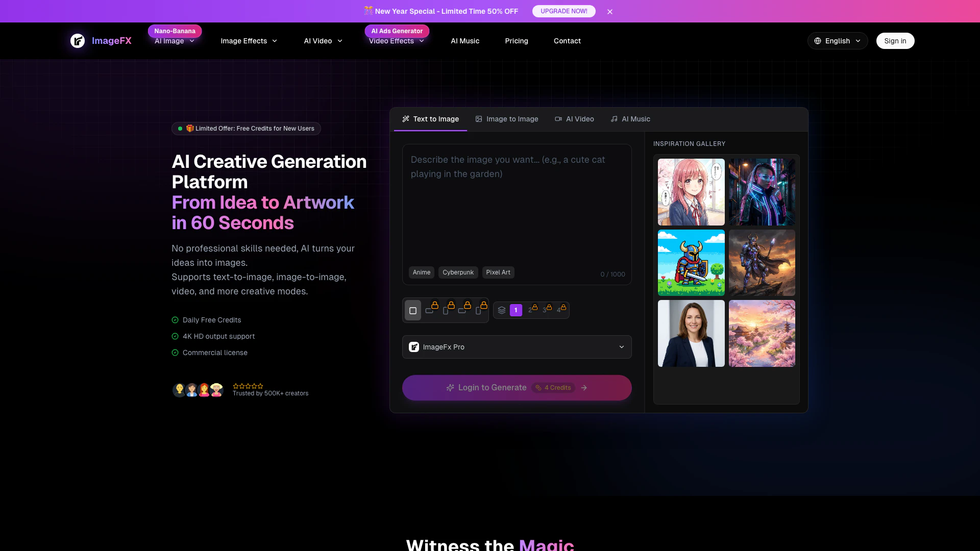Screen dimensions: 980x551
Task: Select image count 1
Action: pyautogui.click(x=516, y=310)
